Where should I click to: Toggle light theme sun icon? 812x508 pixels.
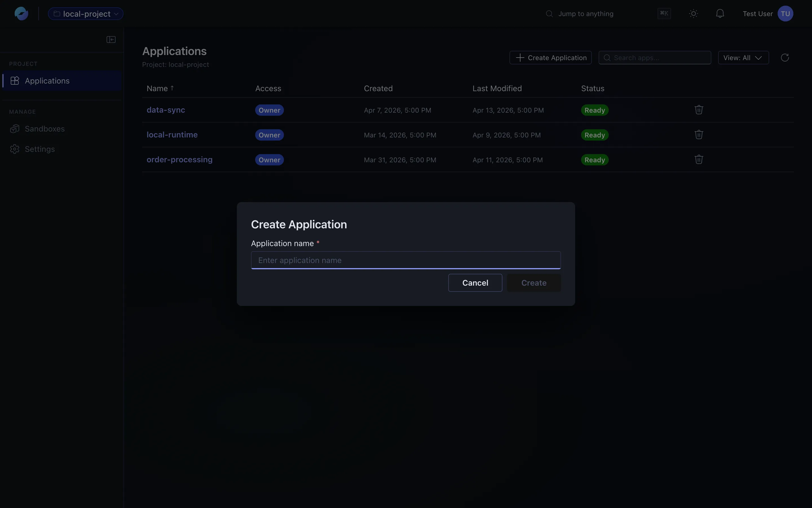coord(694,14)
